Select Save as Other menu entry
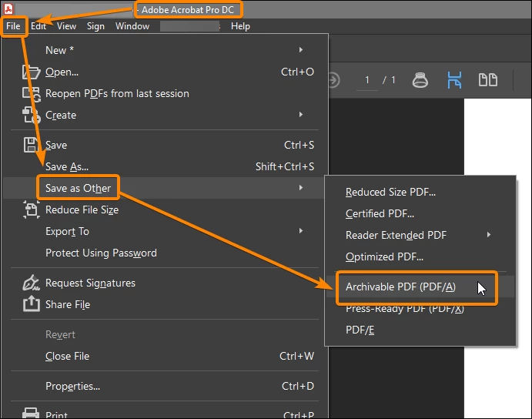Screen dimensions: 532x419 click(165, 188)
